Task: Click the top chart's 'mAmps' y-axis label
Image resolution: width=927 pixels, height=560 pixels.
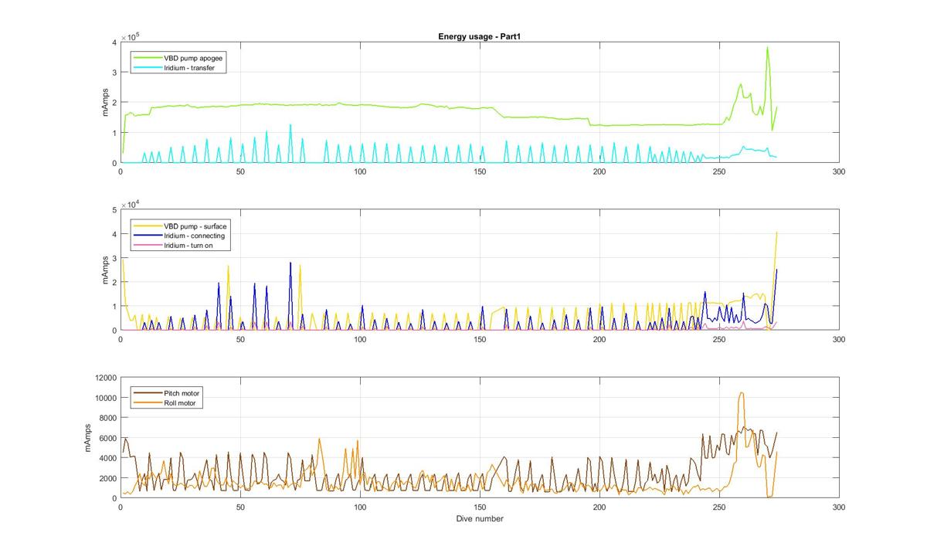Action: (x=106, y=103)
